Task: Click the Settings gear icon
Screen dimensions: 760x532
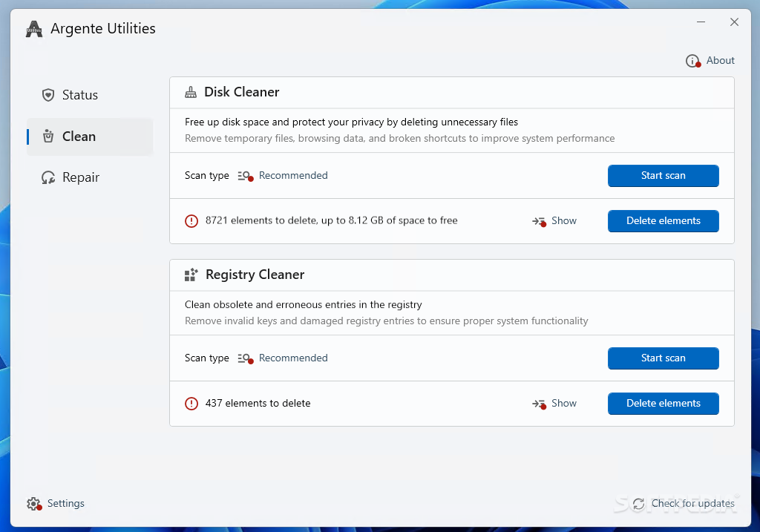Action: (x=34, y=504)
